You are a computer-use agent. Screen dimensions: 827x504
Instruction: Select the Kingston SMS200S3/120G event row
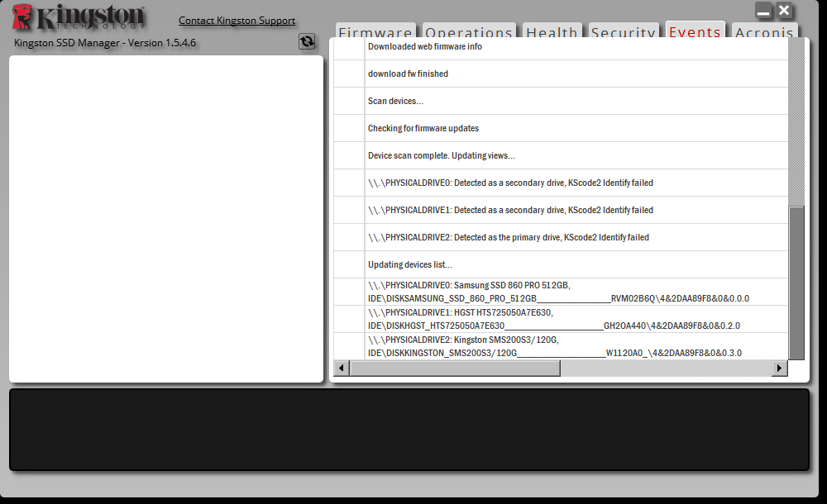pos(561,346)
